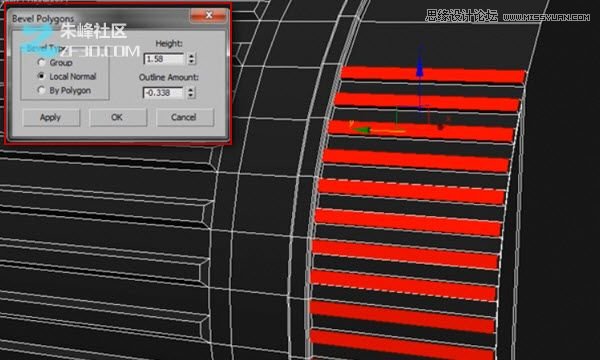This screenshot has height=360, width=600.
Task: Click the blue Z-axis gizmo arrow
Action: (x=420, y=67)
